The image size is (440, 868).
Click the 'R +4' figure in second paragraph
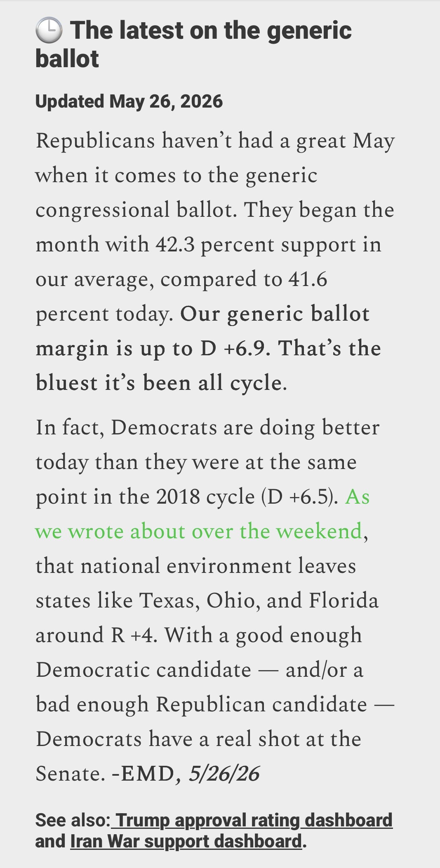click(x=133, y=635)
